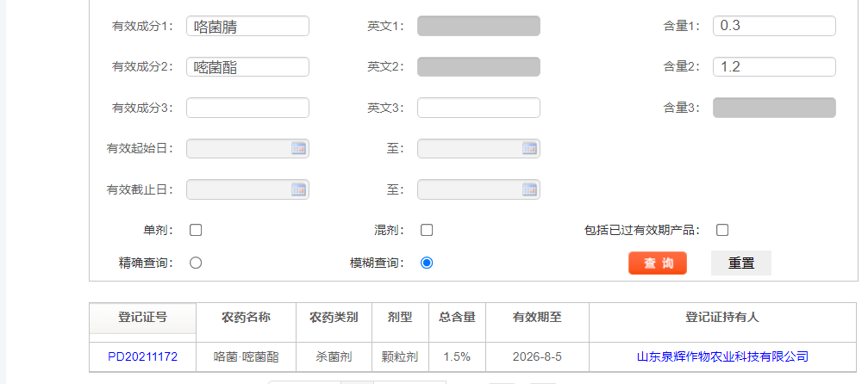The height and width of the screenshot is (384, 868).
Task: Click the 重置 button
Action: [741, 263]
